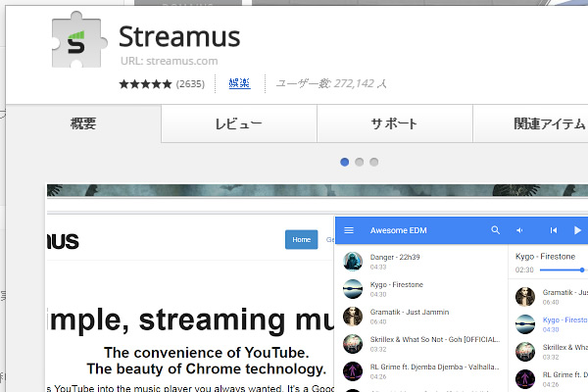
Task: Select Gramatik - Just Jammin track title
Action: click(409, 312)
